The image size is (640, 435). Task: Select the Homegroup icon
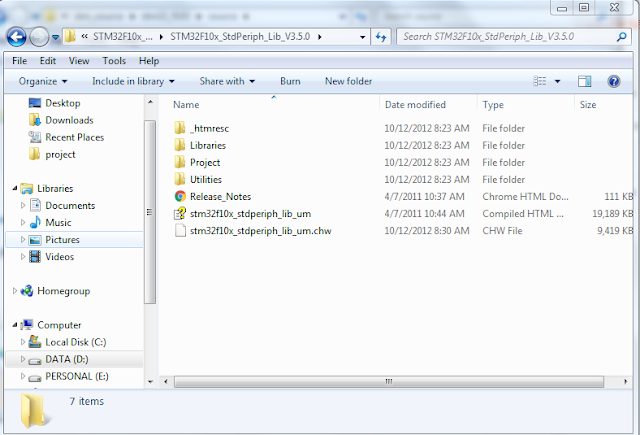[x=27, y=291]
